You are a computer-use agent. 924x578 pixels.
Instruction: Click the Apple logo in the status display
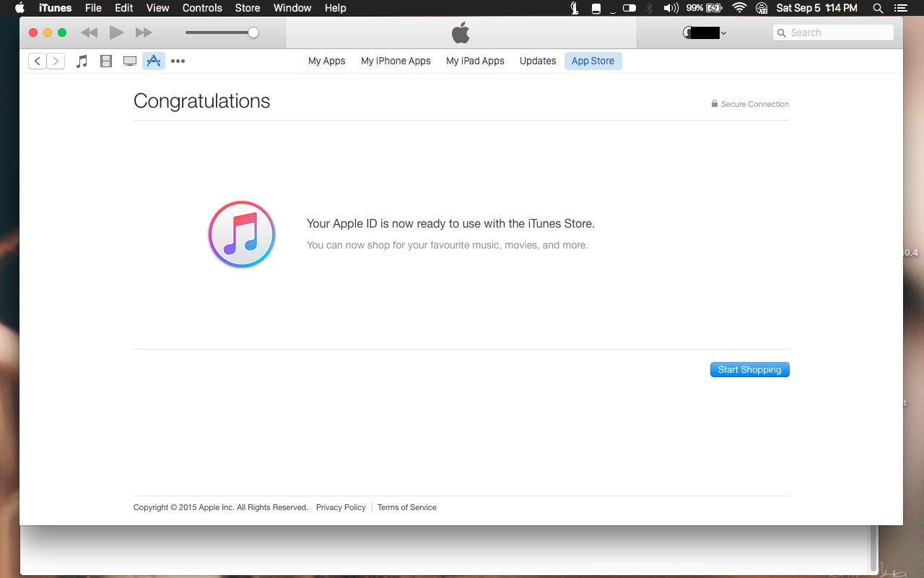(461, 33)
